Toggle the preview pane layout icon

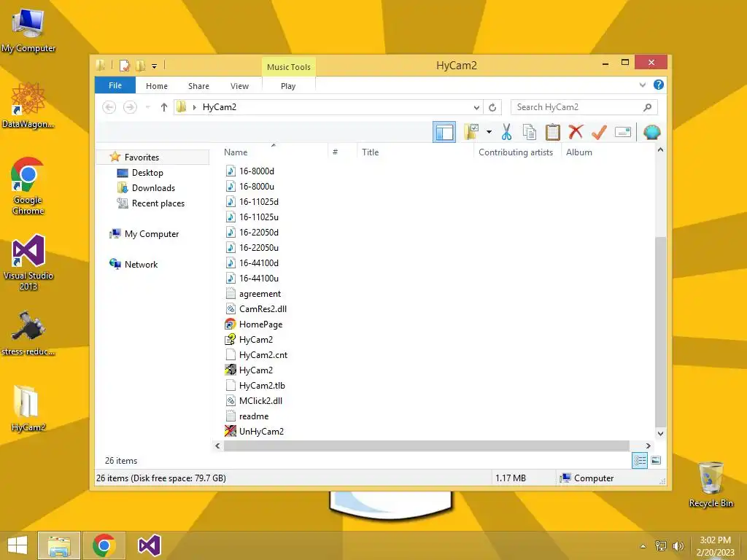pos(444,132)
